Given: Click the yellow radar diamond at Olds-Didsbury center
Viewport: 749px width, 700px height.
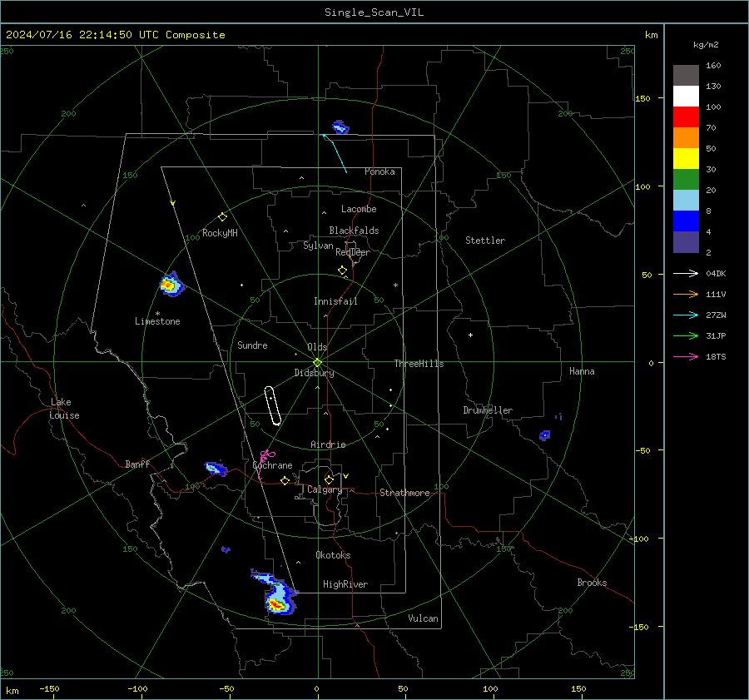Looking at the screenshot, I should [x=317, y=363].
